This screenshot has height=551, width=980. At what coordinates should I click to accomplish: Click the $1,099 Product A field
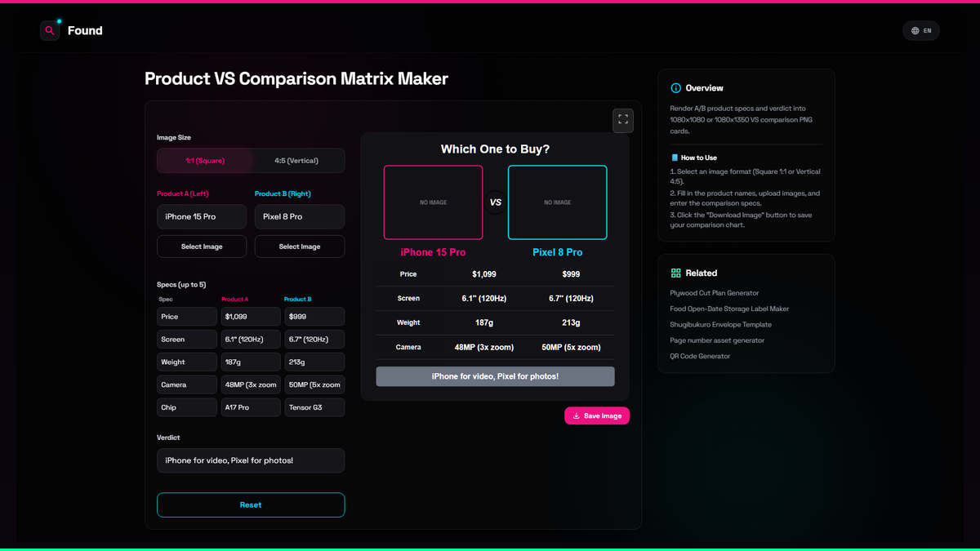251,317
